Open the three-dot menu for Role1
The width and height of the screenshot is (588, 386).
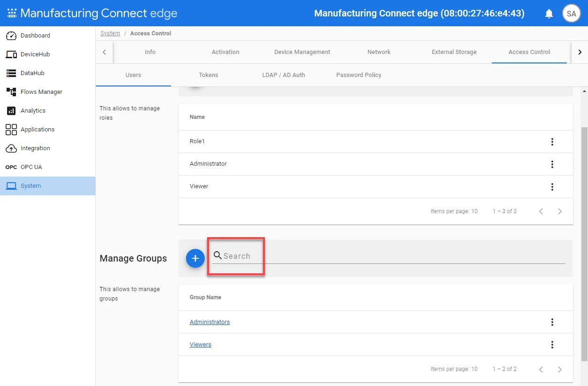click(552, 142)
